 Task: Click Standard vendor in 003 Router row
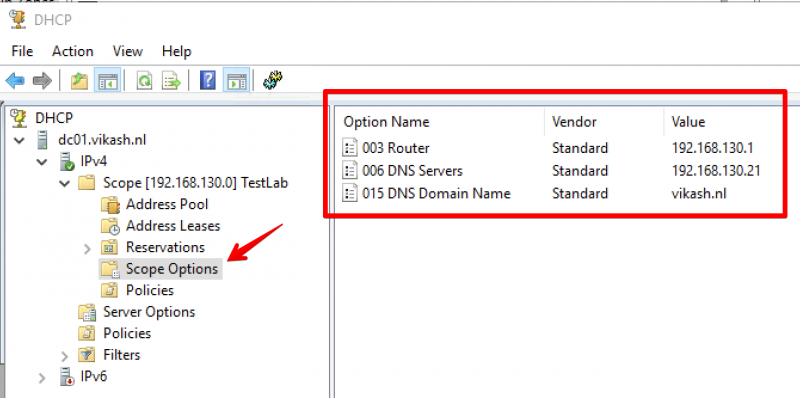click(580, 148)
